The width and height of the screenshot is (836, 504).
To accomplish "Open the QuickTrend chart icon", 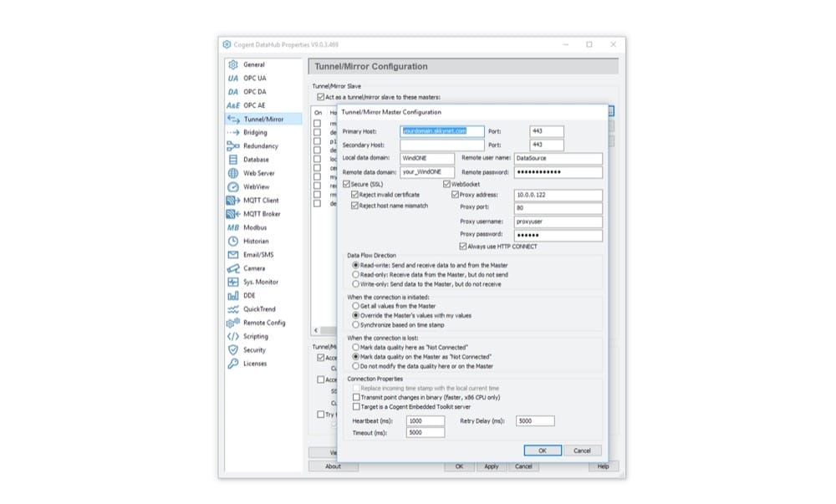I will coord(233,309).
